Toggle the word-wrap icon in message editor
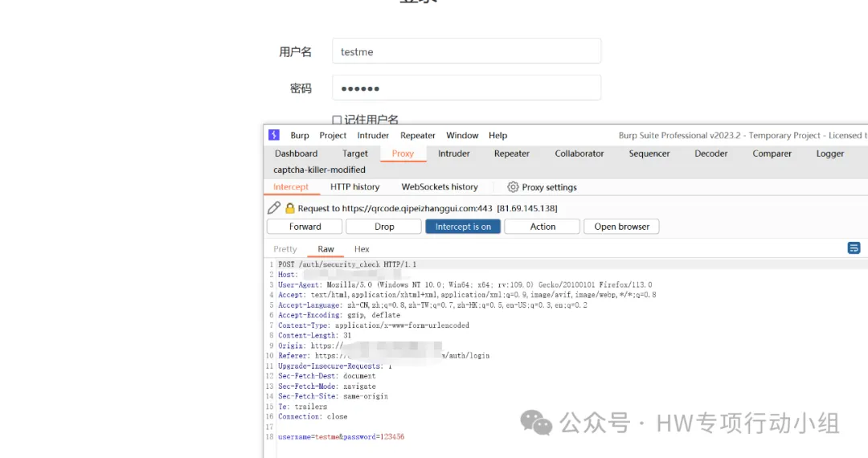Viewport: 868px width, 458px height. [x=854, y=247]
